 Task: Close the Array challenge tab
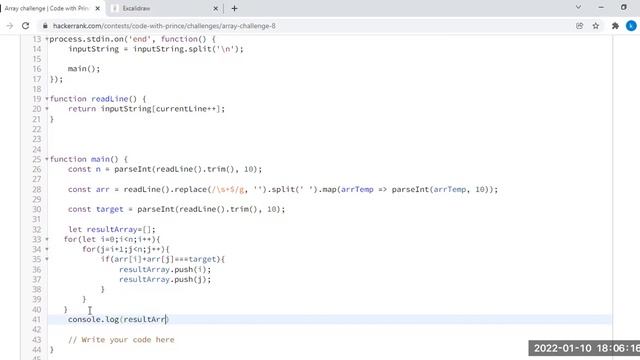(x=98, y=8)
